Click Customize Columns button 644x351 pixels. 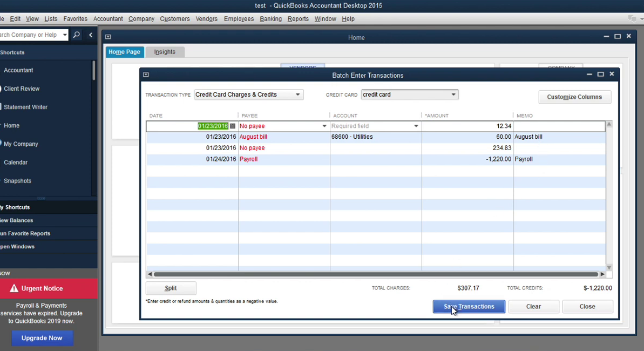[574, 97]
